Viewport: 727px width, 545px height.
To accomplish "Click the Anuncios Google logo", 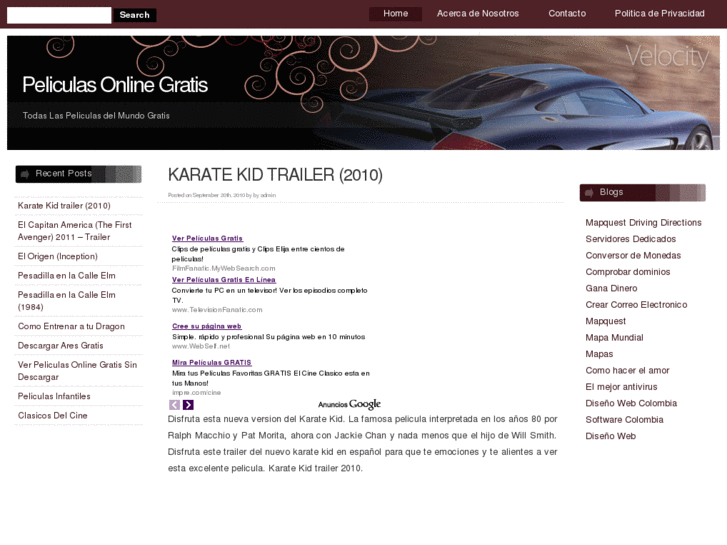I will [349, 404].
